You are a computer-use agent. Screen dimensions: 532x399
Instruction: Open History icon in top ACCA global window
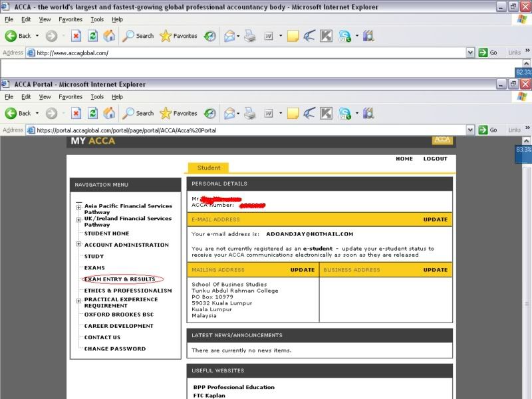tap(210, 36)
